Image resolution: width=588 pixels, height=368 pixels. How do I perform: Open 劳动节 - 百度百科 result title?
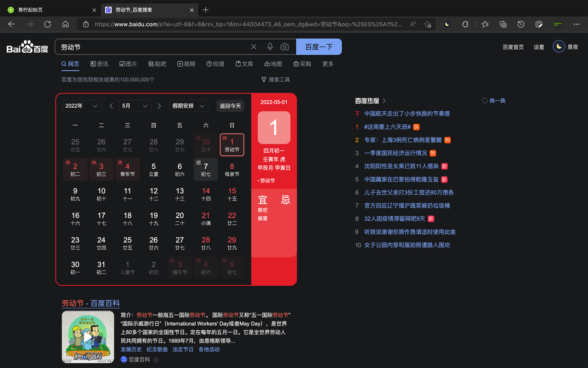coord(91,303)
